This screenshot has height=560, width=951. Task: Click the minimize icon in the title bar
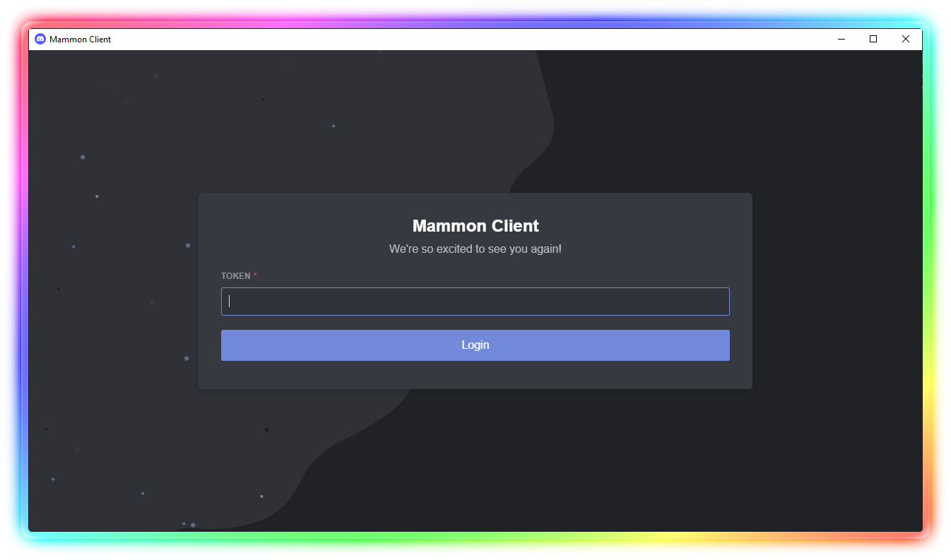coord(841,39)
